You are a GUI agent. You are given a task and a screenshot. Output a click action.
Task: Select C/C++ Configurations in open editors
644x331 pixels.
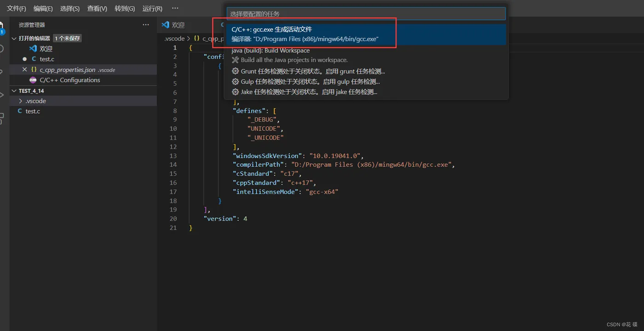coord(70,80)
